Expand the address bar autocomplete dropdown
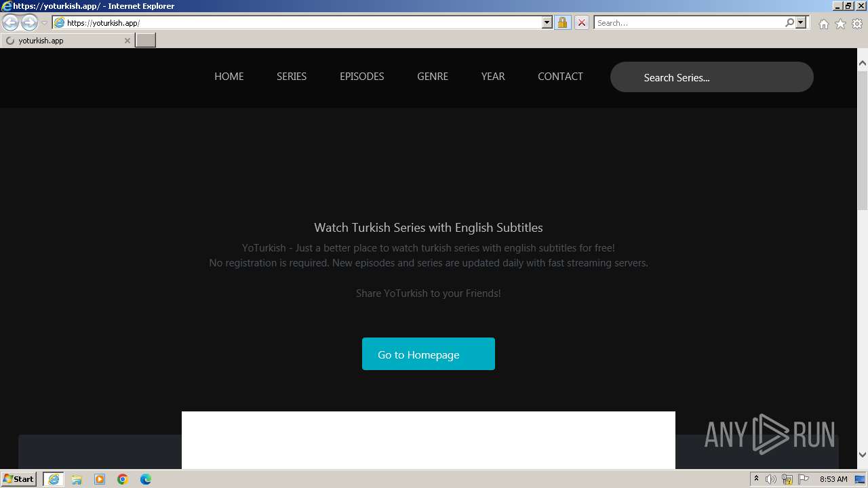Screen dimensions: 868x488 pyautogui.click(x=547, y=23)
